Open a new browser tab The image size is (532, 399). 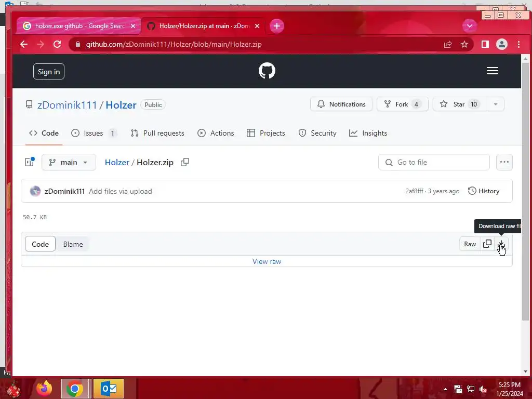pyautogui.click(x=277, y=26)
